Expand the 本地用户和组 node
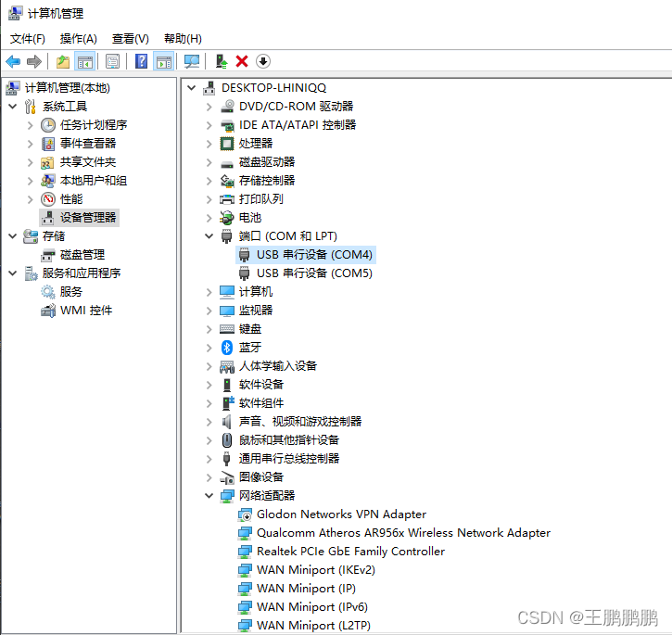The height and width of the screenshot is (635, 672). coord(30,181)
